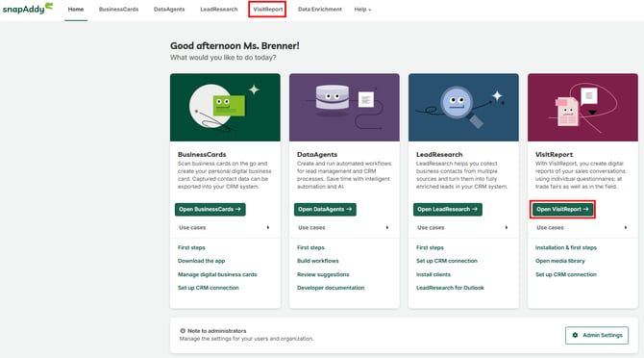Viewport: 644px width, 358px height.
Task: Switch to BusinessCards nav item
Action: (118, 9)
